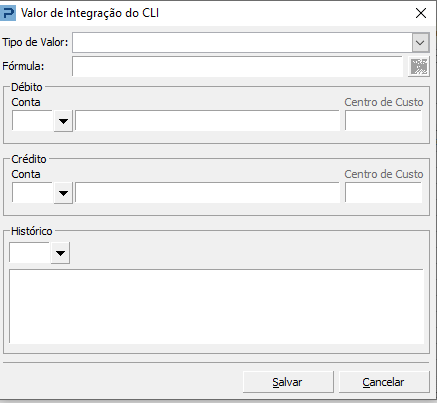Expand the Tipo de Valor dropdown arrow

click(420, 43)
